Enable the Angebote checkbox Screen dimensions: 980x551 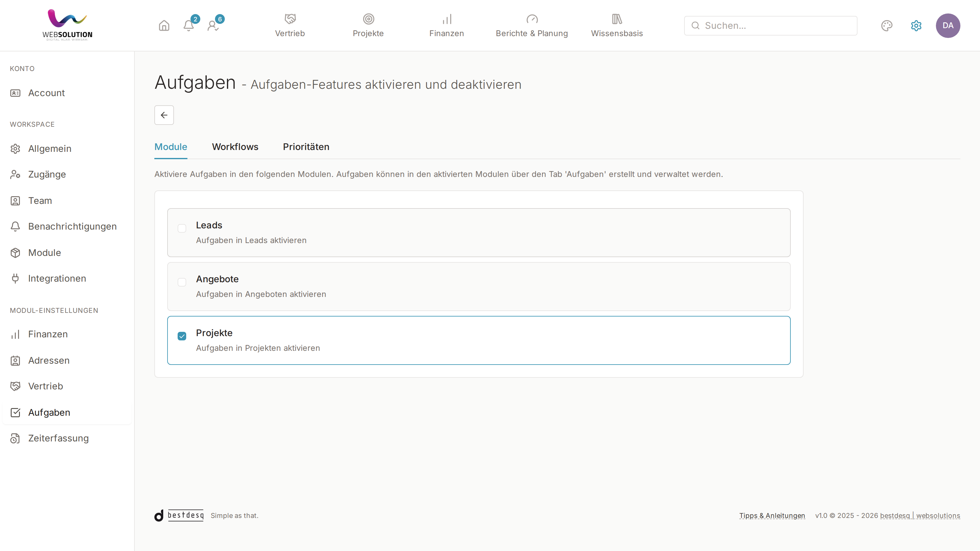182,282
